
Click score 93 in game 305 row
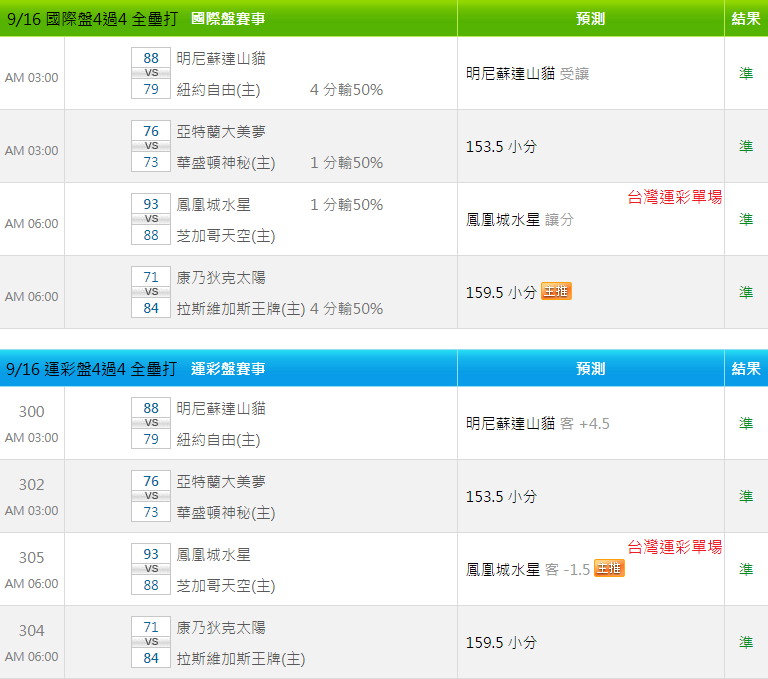click(151, 554)
